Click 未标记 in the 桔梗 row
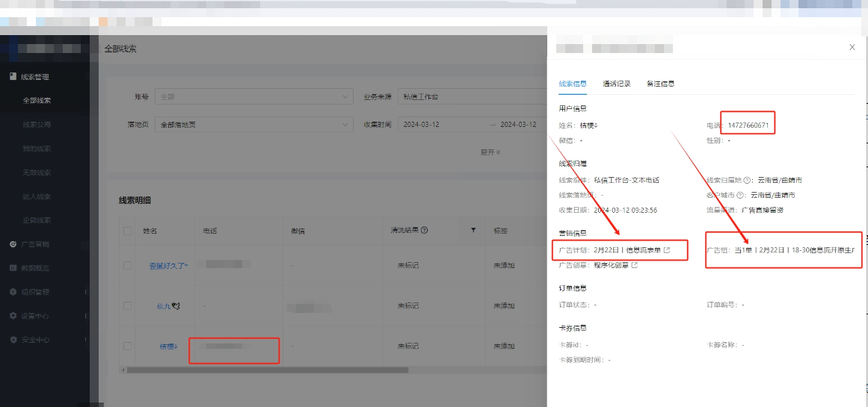This screenshot has height=407, width=868. click(408, 347)
